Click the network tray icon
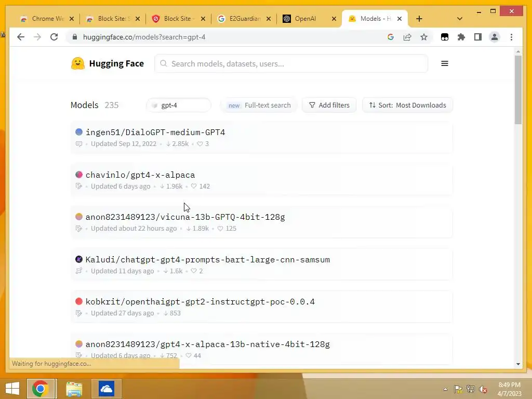The height and width of the screenshot is (399, 532). 471,389
